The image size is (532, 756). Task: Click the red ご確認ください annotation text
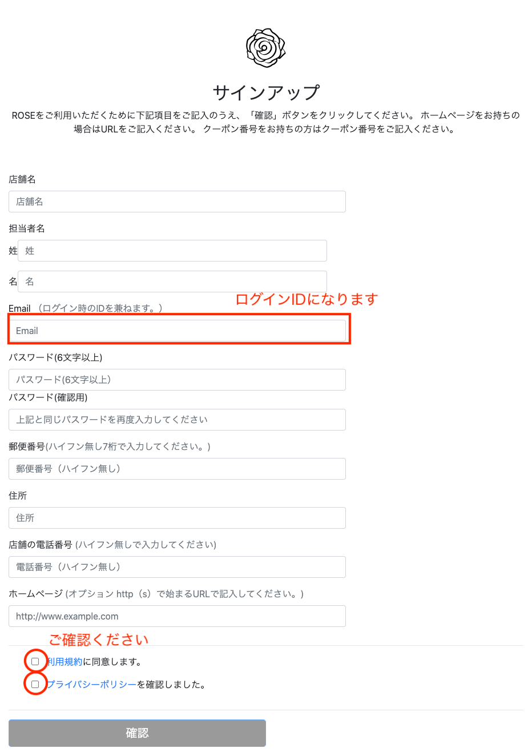98,640
